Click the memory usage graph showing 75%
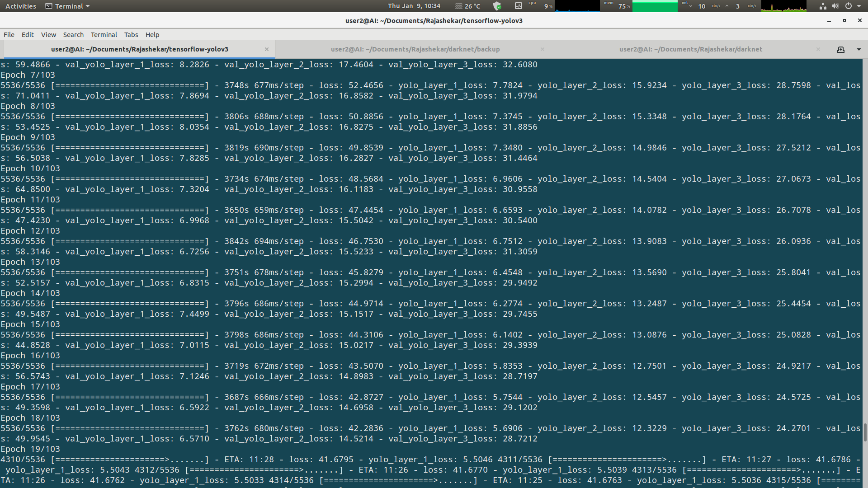Screen dimensions: 868x488 coord(656,6)
